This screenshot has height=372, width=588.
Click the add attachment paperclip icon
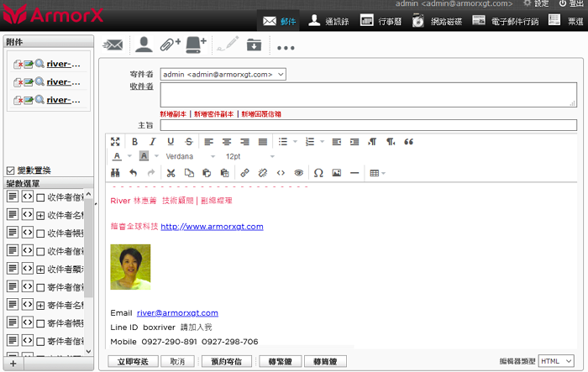171,45
